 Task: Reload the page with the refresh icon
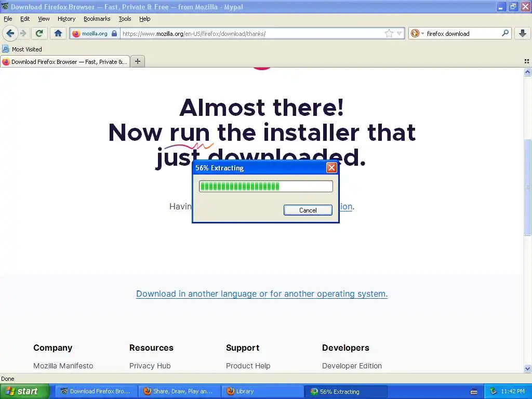39,33
